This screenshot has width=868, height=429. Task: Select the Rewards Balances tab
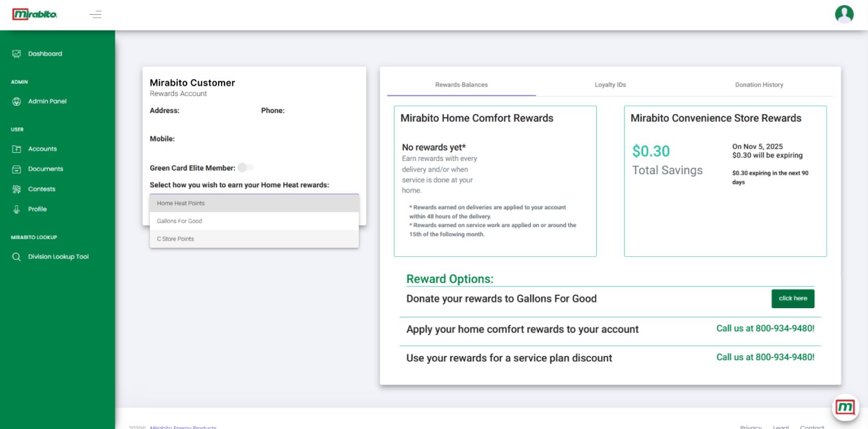461,85
